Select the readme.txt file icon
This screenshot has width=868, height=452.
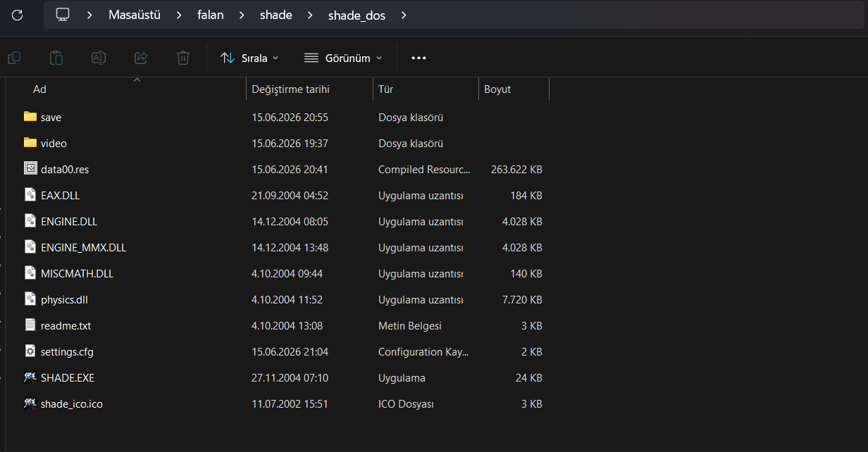point(30,325)
